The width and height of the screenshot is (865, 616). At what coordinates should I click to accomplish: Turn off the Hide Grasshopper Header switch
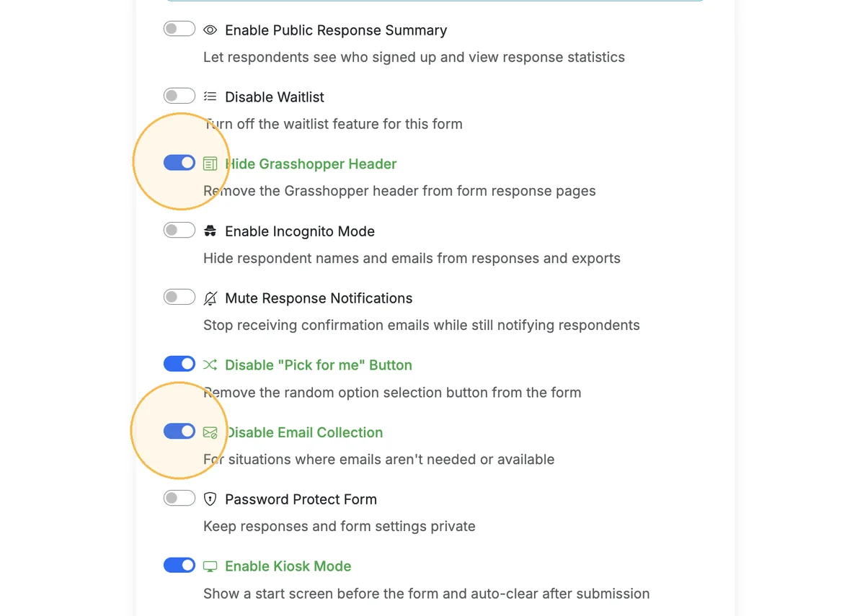click(x=179, y=163)
